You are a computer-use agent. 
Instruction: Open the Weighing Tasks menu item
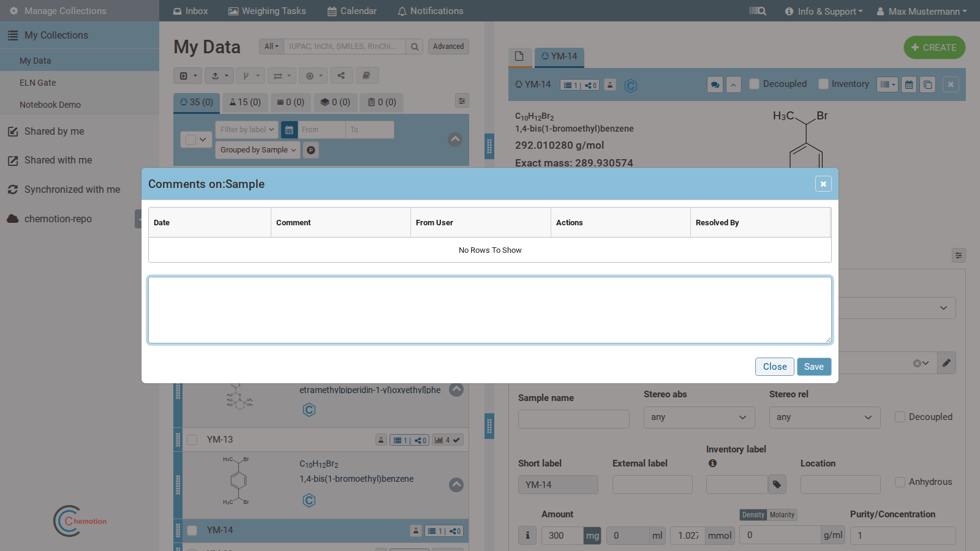267,11
